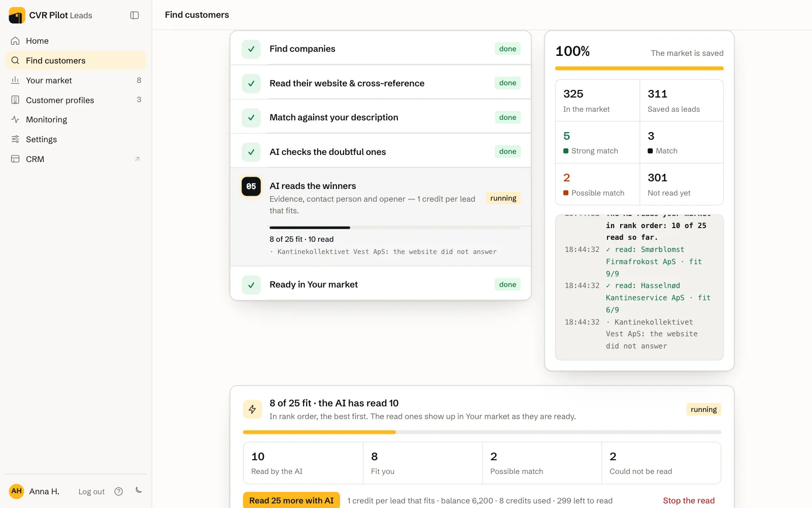Click the Your market bar chart icon
Viewport: 812px width, 508px height.
pyautogui.click(x=15, y=80)
